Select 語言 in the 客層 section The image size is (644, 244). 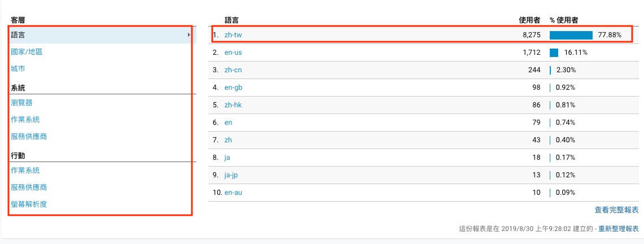[x=17, y=35]
